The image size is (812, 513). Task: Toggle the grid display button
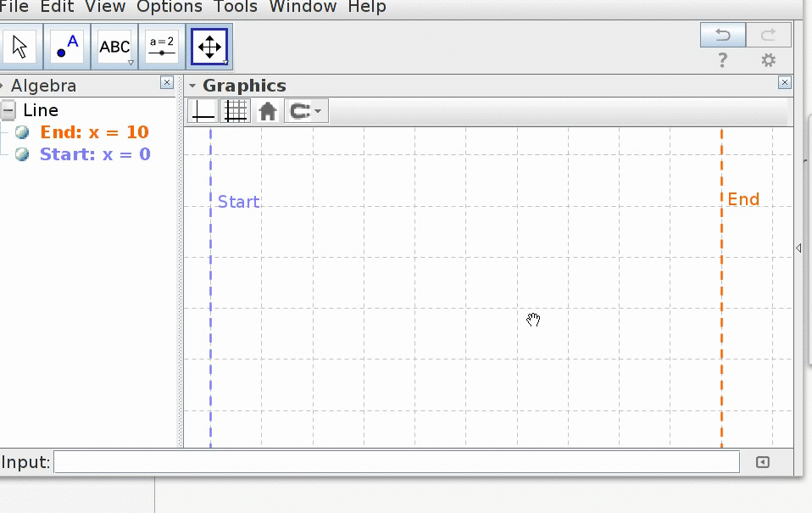(x=235, y=111)
